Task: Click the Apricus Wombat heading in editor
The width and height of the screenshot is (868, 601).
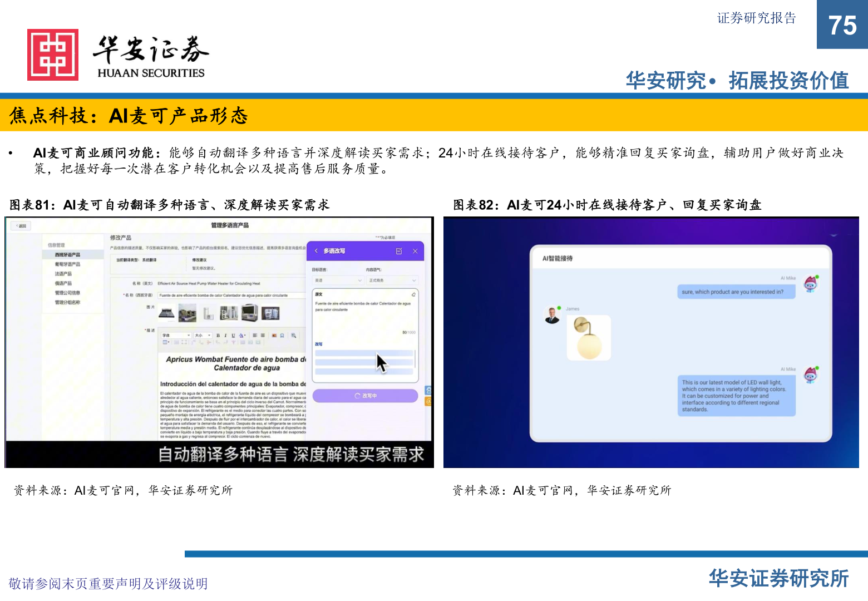Action: tap(236, 363)
